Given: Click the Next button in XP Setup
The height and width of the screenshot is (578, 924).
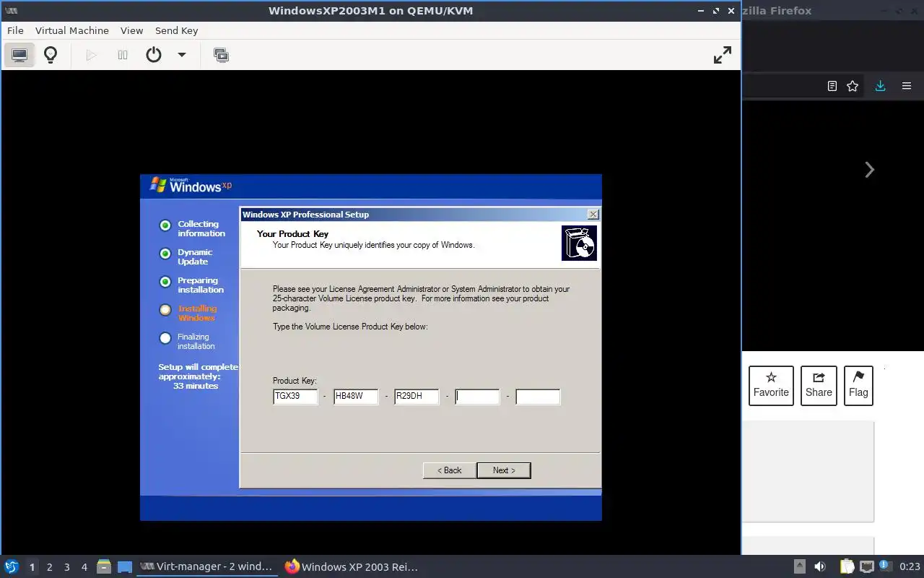Looking at the screenshot, I should click(x=504, y=470).
